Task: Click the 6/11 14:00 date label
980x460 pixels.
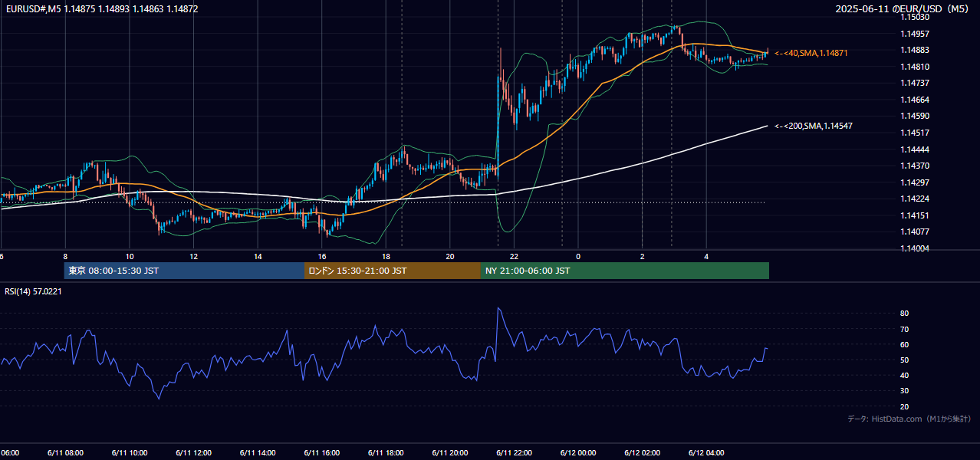Action: tap(257, 453)
